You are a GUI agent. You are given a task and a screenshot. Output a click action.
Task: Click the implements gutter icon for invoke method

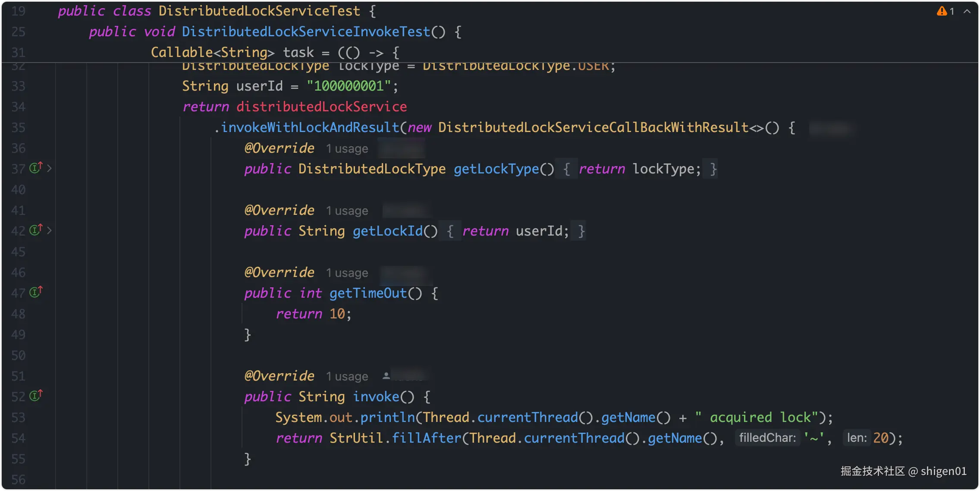click(x=36, y=395)
